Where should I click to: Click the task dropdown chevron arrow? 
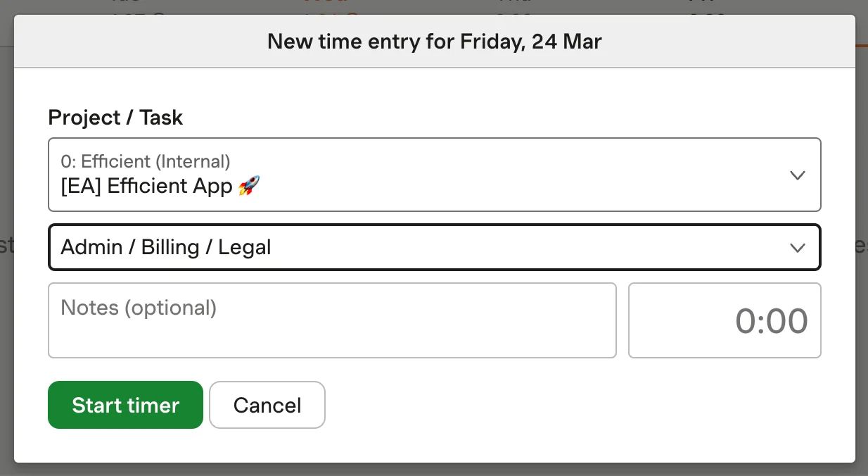pyautogui.click(x=797, y=247)
